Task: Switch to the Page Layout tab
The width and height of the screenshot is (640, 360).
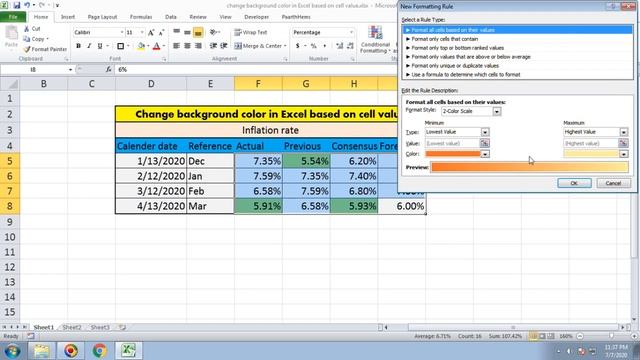Action: pyautogui.click(x=102, y=17)
